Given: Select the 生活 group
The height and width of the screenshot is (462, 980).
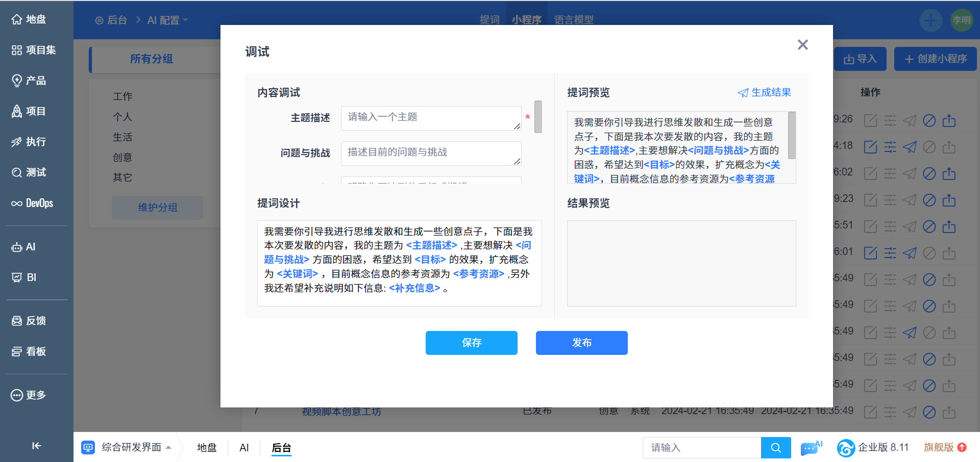Looking at the screenshot, I should pos(122,137).
